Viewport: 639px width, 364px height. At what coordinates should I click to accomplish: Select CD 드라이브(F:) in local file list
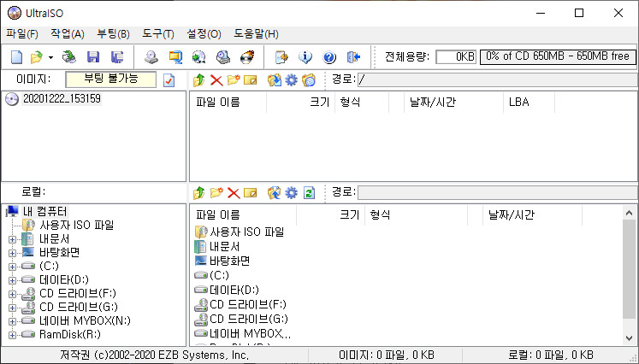[x=248, y=304]
